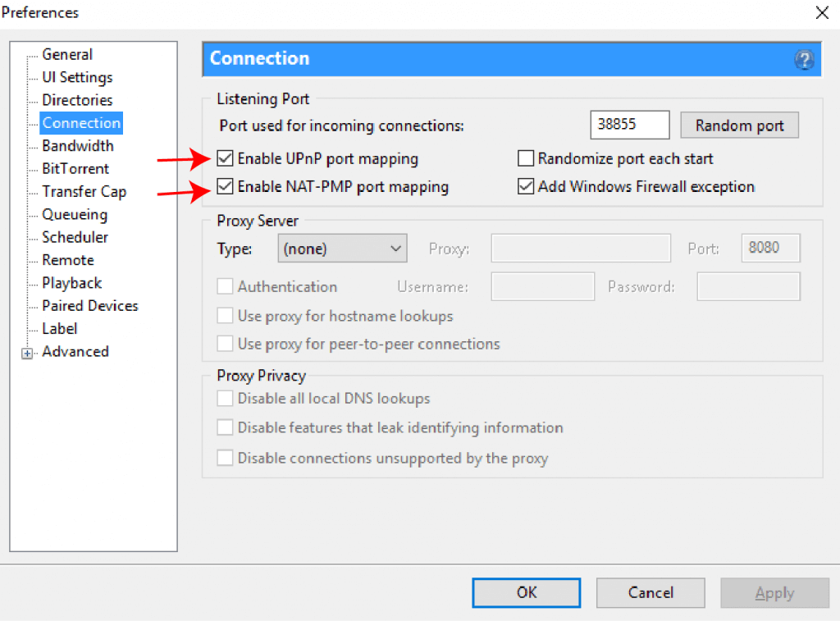This screenshot has height=621, width=840.
Task: Open Scheduler preferences
Action: coord(75,237)
